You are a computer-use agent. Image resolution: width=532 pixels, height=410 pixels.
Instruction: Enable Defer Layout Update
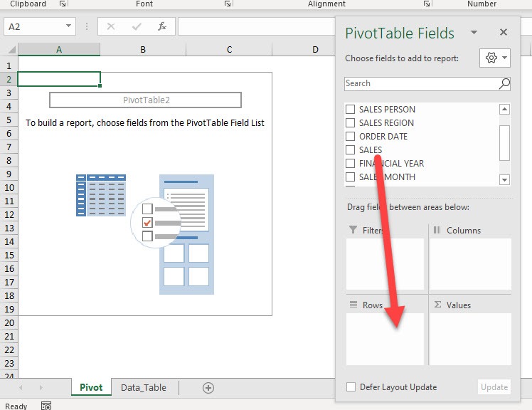click(351, 387)
